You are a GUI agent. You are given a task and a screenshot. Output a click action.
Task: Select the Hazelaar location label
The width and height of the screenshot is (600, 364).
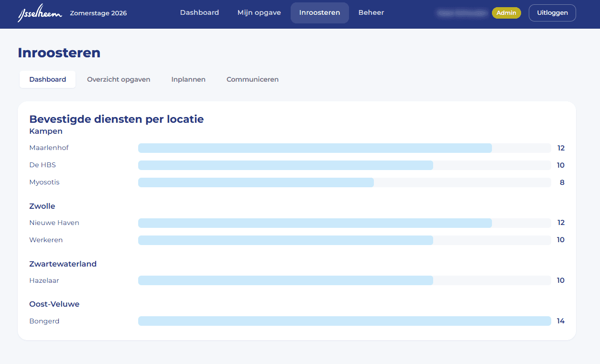point(44,280)
